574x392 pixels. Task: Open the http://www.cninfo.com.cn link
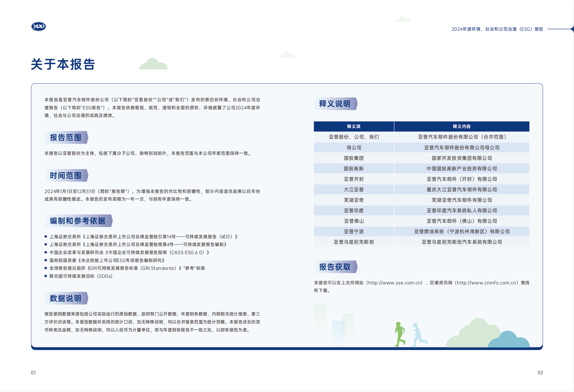pyautogui.click(x=487, y=283)
